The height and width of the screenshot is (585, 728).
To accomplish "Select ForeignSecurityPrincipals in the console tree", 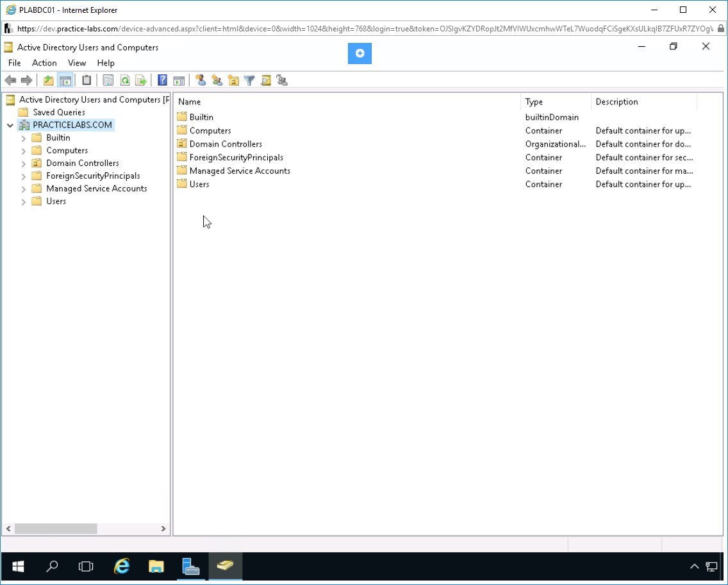I will point(93,176).
